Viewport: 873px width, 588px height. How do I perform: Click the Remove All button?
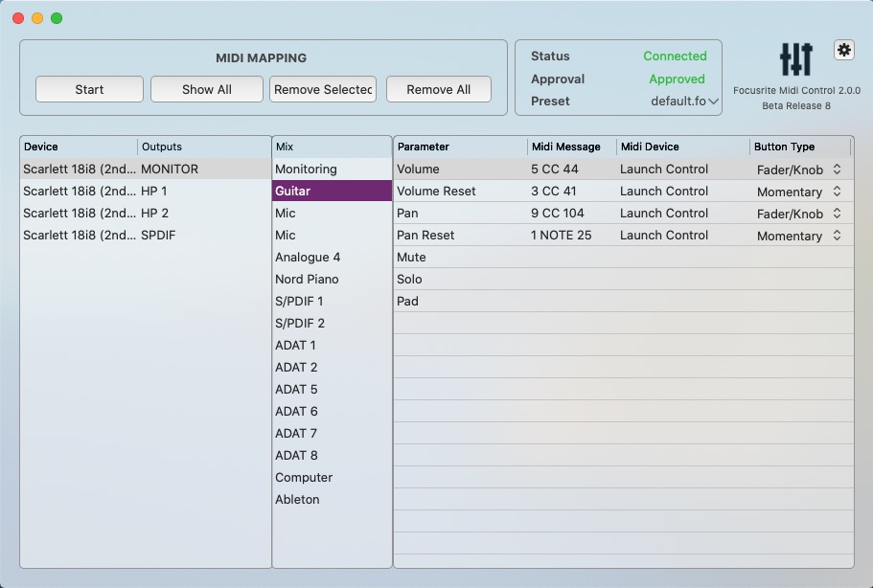click(x=439, y=89)
